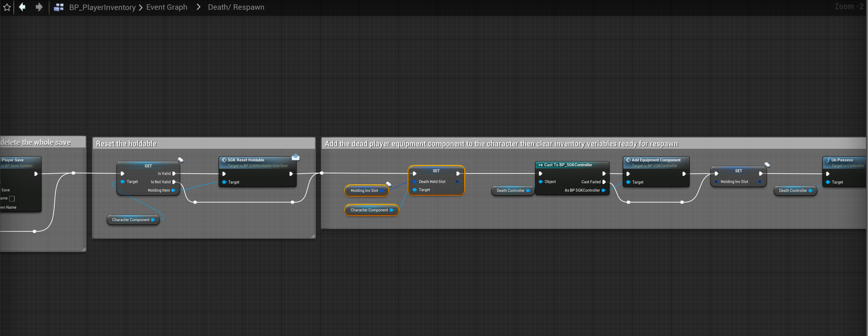
Task: Click the resize handle of Reset the holdable comment
Action: coord(313,236)
